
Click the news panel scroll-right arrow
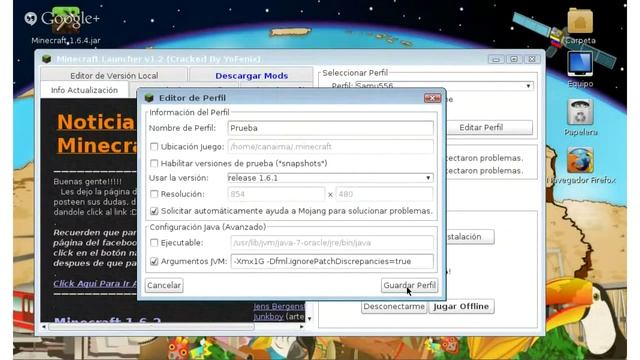click(x=302, y=327)
